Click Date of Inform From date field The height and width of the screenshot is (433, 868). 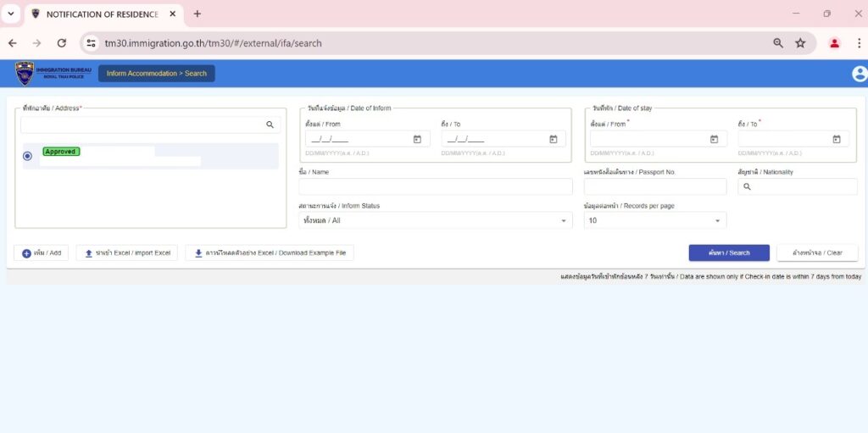368,139
